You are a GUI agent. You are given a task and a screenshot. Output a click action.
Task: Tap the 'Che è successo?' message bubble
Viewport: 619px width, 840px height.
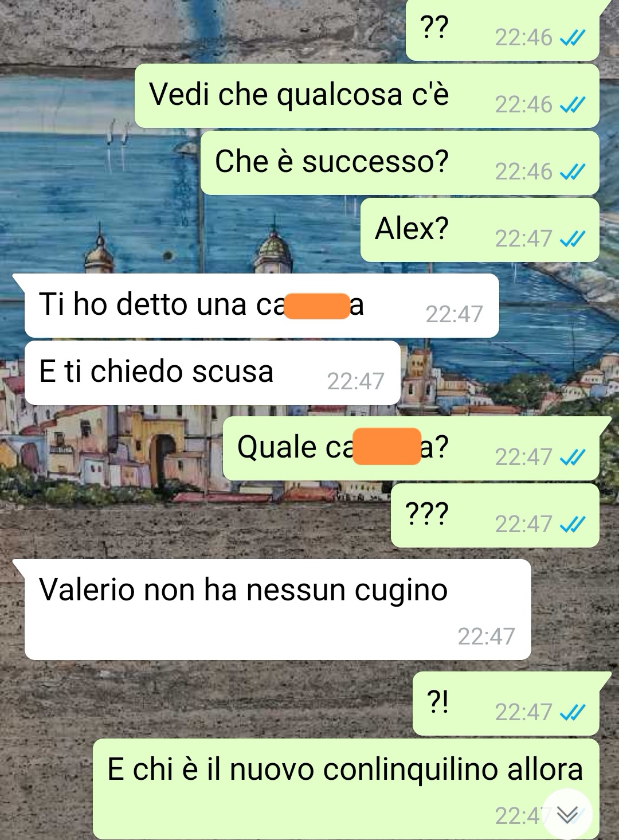[x=399, y=163]
